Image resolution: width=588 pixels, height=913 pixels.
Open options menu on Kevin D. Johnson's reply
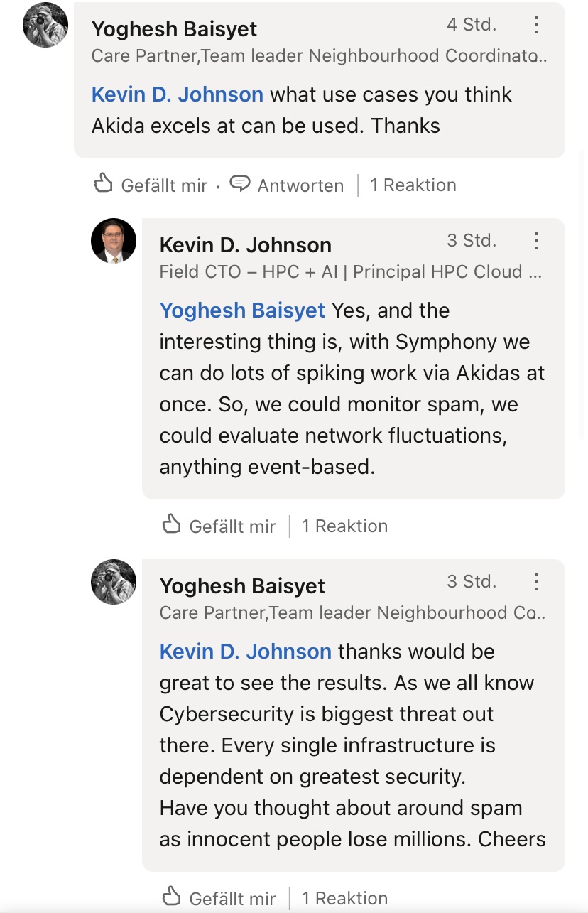537,241
